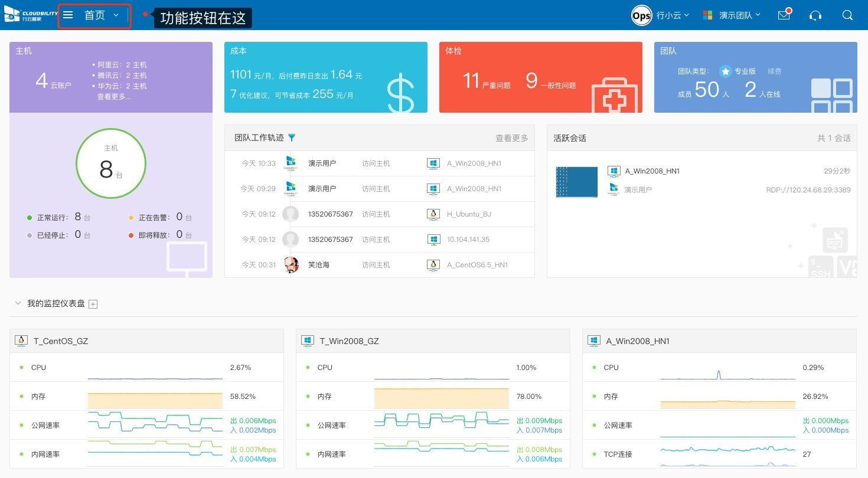Image resolution: width=868 pixels, height=478 pixels.
Task: Open the headset support icon
Action: click(816, 16)
